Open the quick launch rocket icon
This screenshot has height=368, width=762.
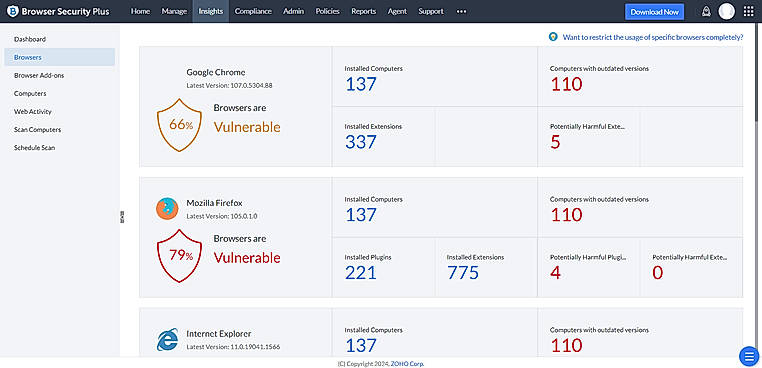706,12
